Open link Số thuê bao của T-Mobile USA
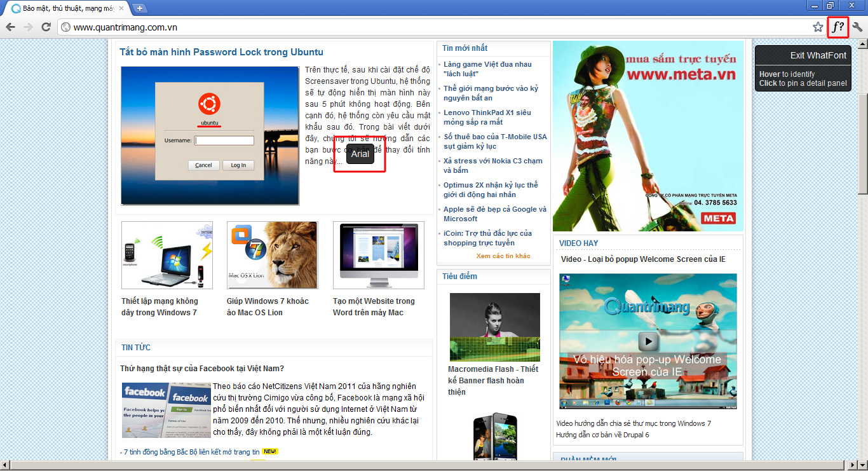 coord(495,141)
